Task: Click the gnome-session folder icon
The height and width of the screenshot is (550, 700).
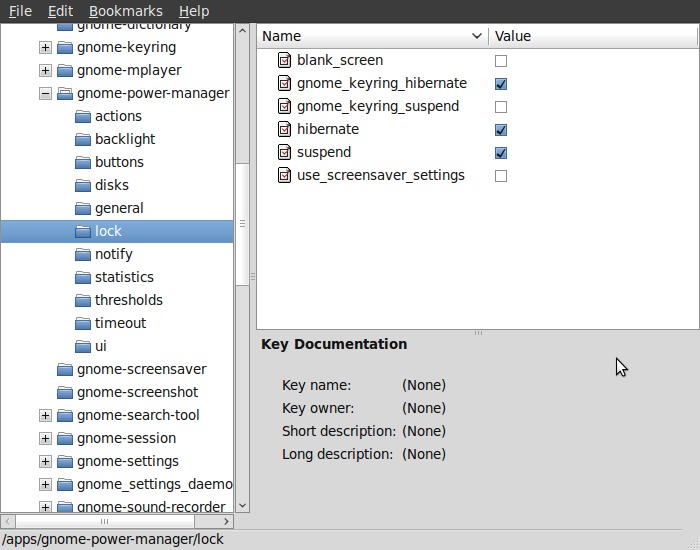Action: tap(65, 438)
